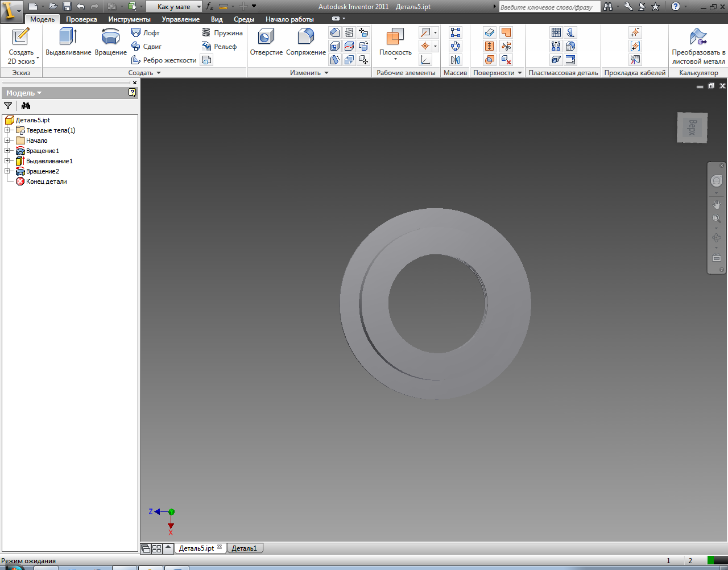
Task: Click the filter funnel icon in browser
Action: (8, 105)
